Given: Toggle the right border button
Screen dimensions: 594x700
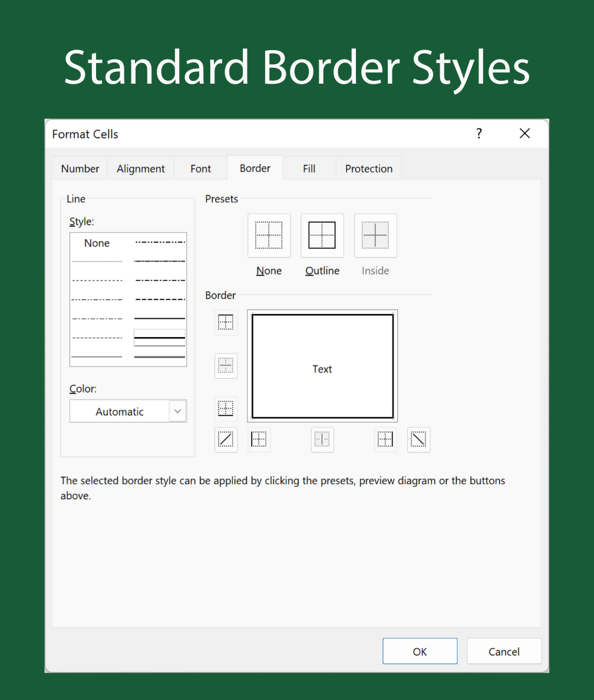Looking at the screenshot, I should point(385,440).
